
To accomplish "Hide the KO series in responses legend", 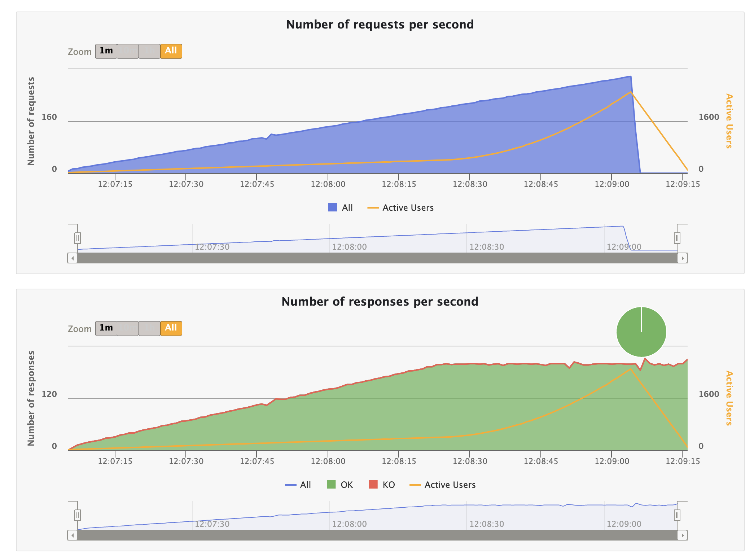I will pyautogui.click(x=388, y=485).
